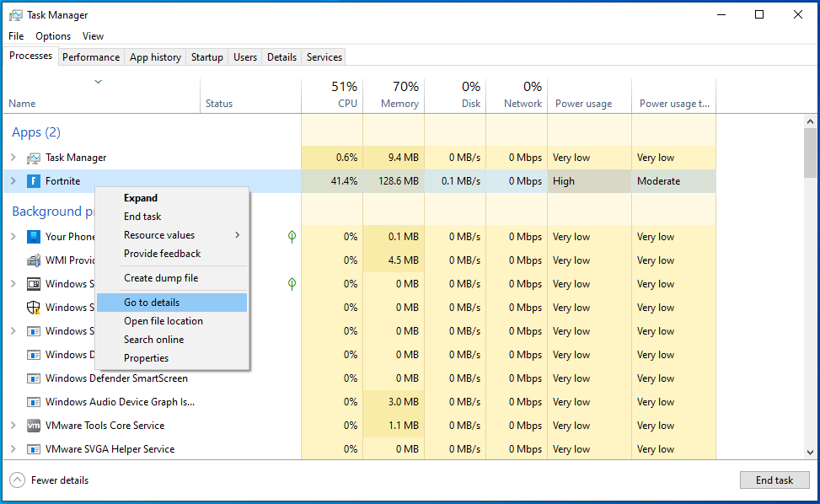Screen dimensions: 820x504
Task: Select the Windows Audio Device Graph row
Action: pos(359,402)
